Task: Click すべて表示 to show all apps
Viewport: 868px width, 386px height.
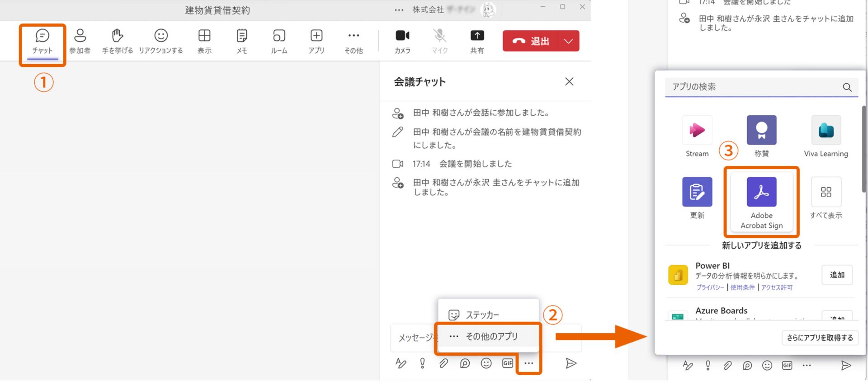Action: [826, 198]
